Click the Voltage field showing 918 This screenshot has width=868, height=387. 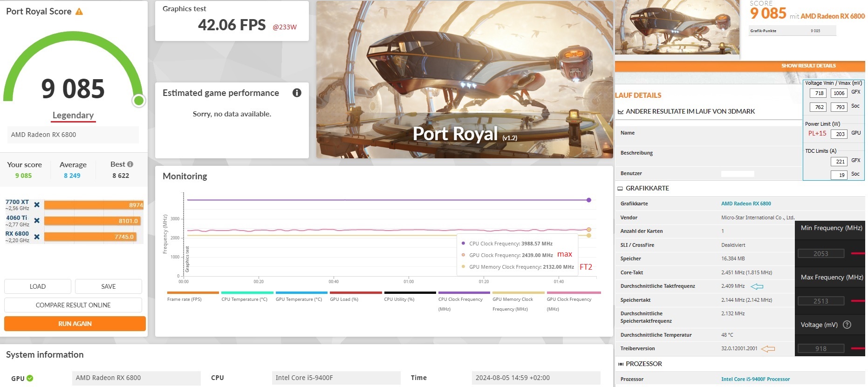(821, 348)
